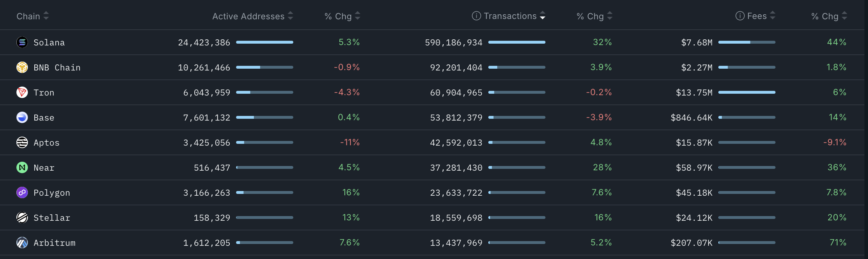Click the Polygon logo icon

[22, 192]
